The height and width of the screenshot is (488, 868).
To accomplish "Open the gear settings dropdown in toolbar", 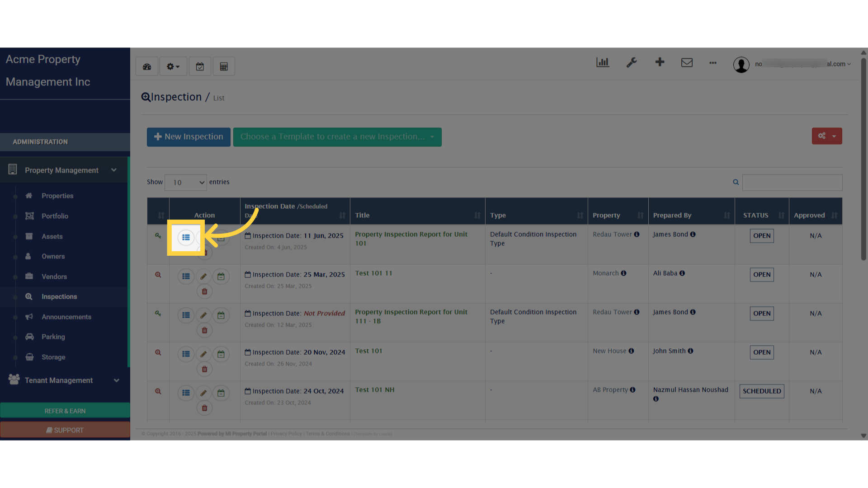I will tap(173, 67).
